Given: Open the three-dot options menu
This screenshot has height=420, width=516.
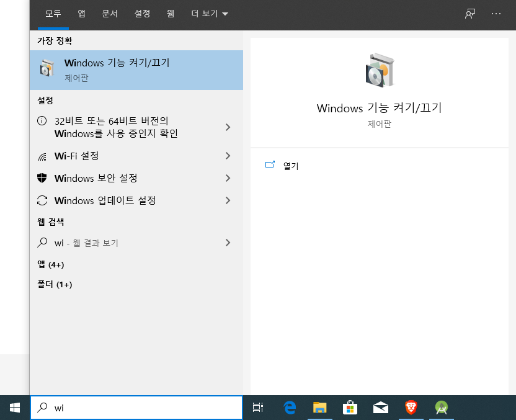Looking at the screenshot, I should (x=496, y=14).
